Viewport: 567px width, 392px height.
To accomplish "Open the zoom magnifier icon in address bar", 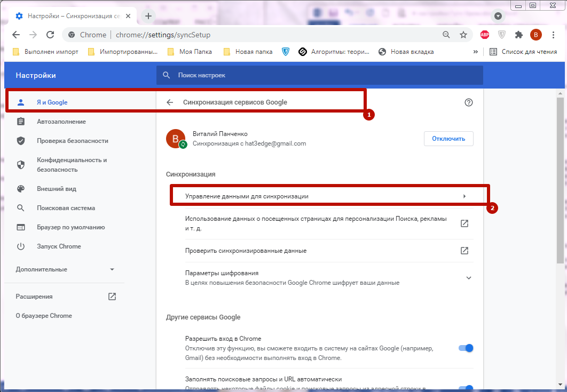I will (x=446, y=35).
